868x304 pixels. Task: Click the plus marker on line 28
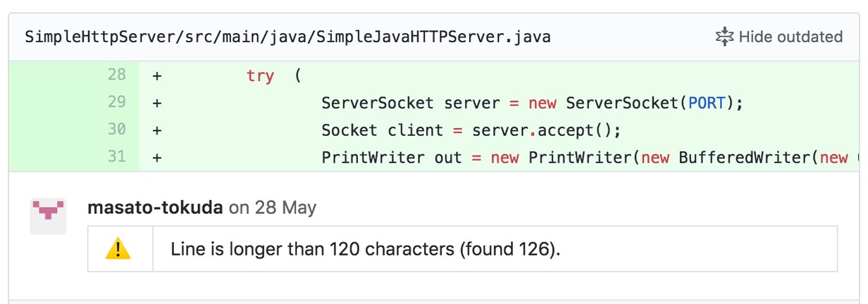156,75
